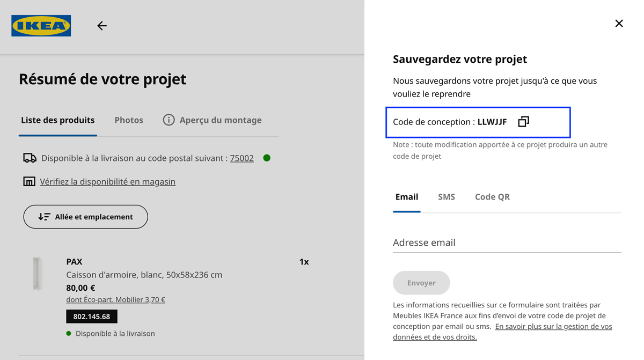The image size is (644, 360).
Task: Click the delivery truck icon
Action: coord(30,158)
